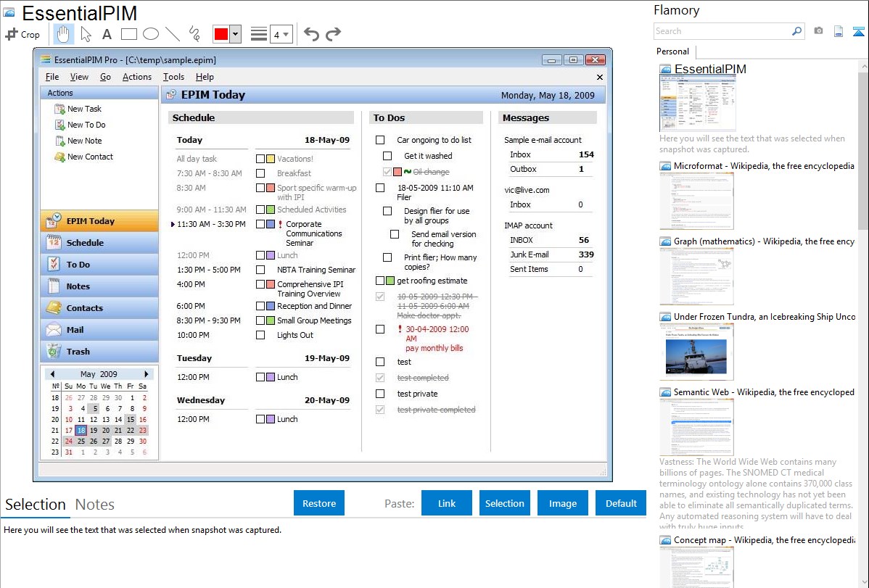Toggle the 'Lights Out' schedule checkbox
Screen dimensions: 869x588
coord(260,335)
